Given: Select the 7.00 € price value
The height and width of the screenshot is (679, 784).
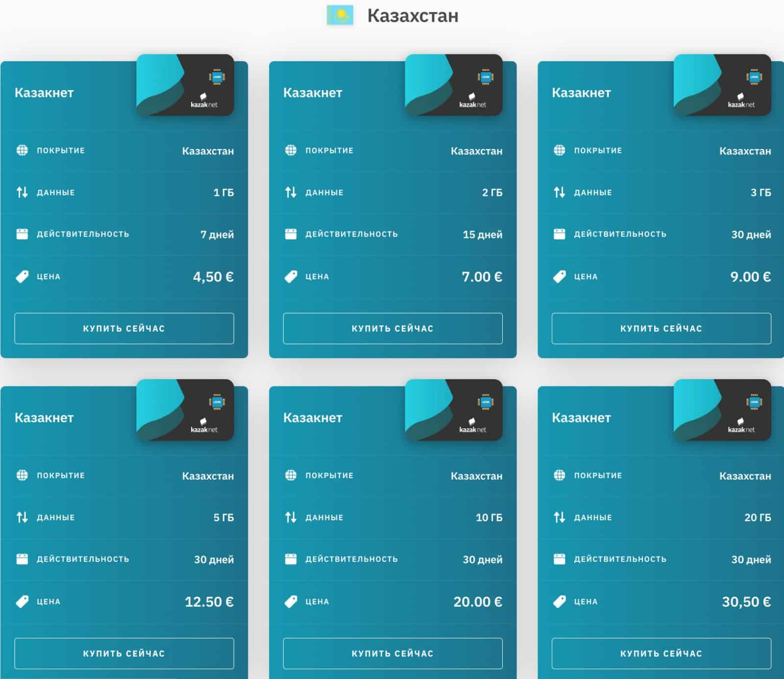Looking at the screenshot, I should click(x=482, y=277).
